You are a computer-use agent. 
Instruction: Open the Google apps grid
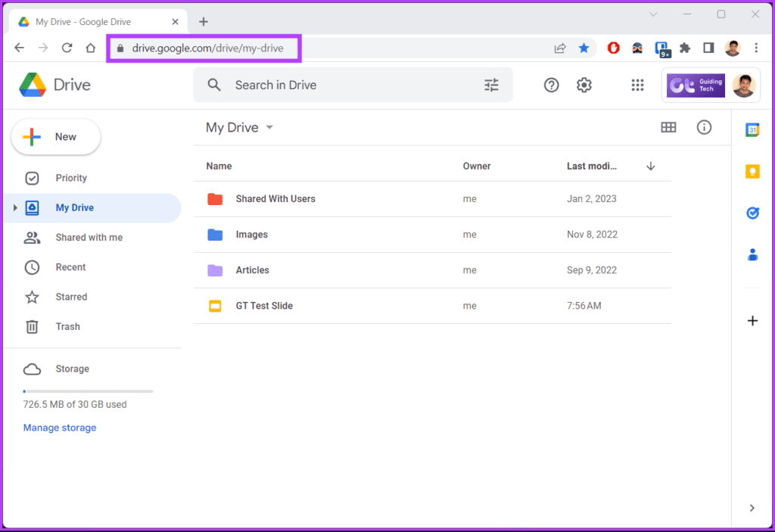(637, 85)
